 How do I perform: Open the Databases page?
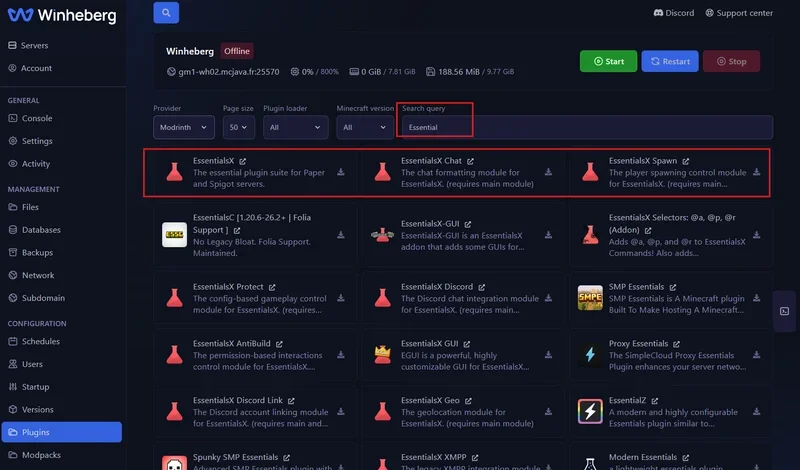coord(34,230)
